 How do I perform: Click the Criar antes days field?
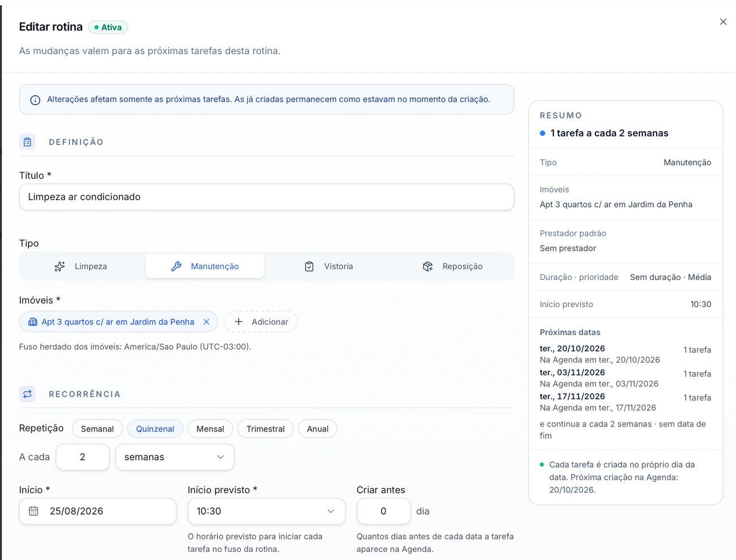[x=383, y=511]
